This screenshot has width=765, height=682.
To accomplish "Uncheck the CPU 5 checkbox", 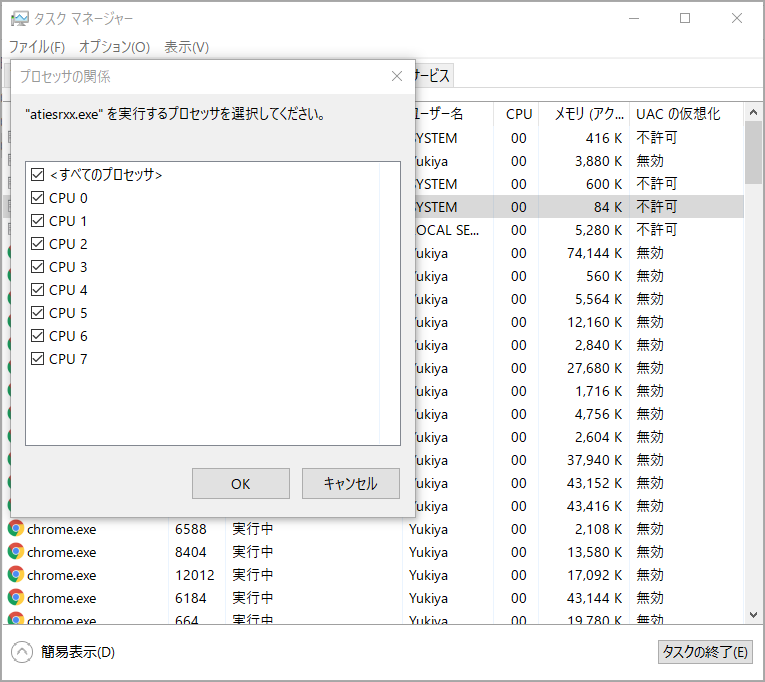I will coord(38,313).
